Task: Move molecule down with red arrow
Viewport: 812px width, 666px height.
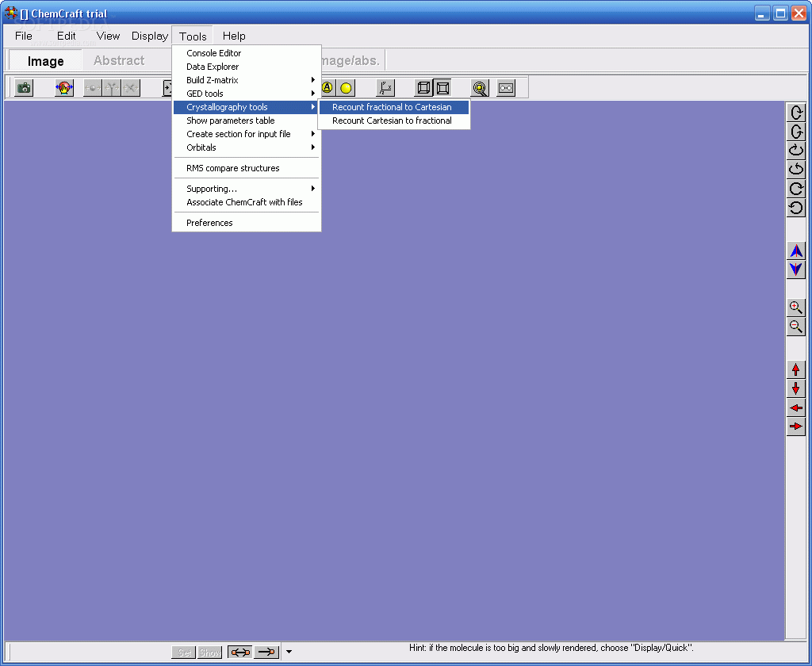Action: click(796, 389)
